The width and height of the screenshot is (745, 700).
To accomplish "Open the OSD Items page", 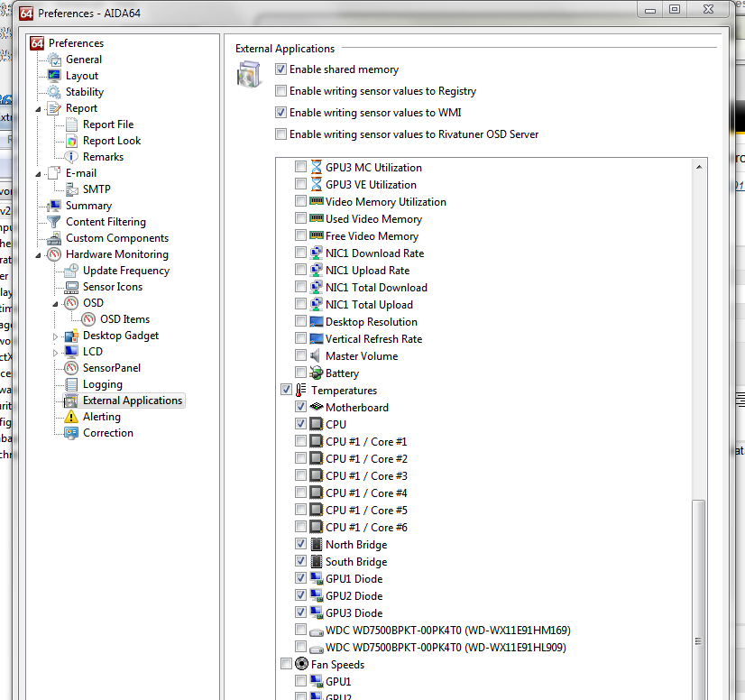I will (x=124, y=319).
